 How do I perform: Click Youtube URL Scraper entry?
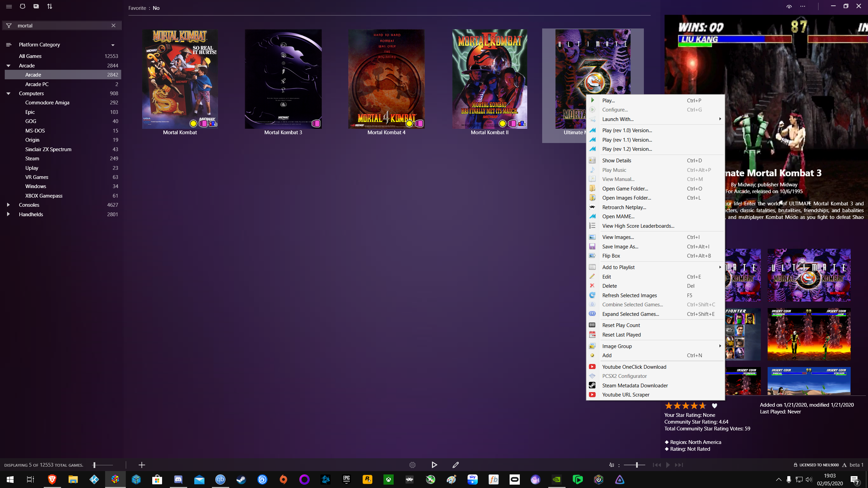655,395
